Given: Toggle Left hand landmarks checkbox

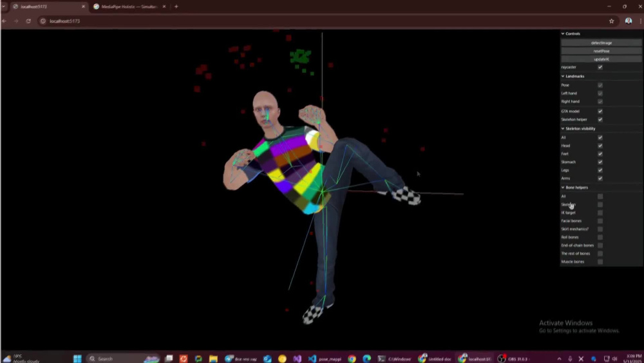Looking at the screenshot, I should coord(600,93).
